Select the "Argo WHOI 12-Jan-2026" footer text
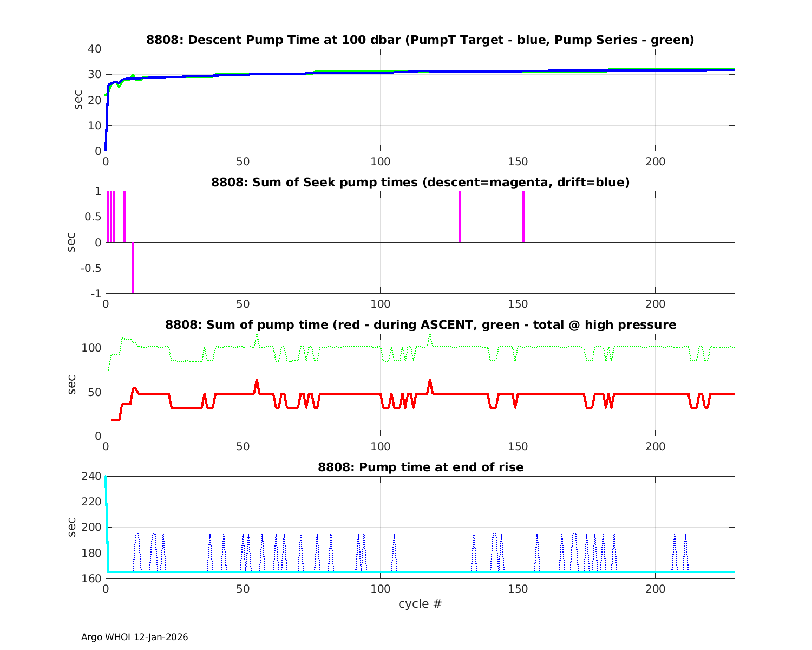The image size is (812, 650). coord(134,637)
